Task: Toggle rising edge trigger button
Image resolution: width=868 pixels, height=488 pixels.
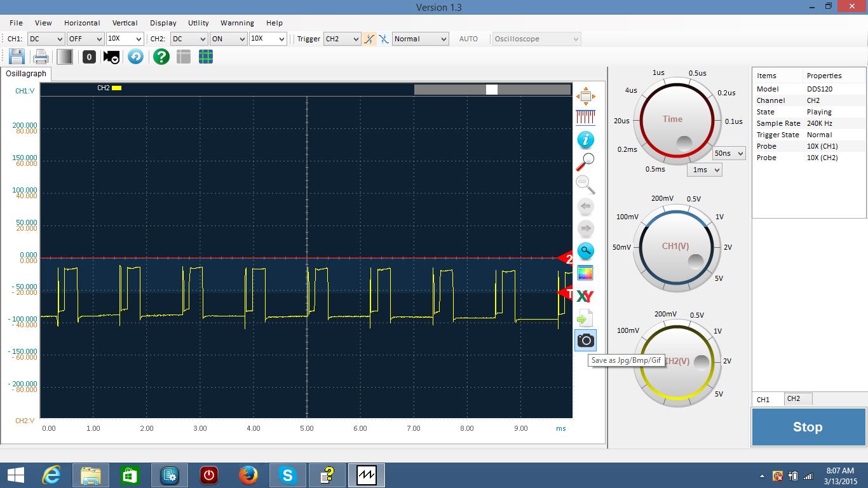Action: (x=370, y=39)
